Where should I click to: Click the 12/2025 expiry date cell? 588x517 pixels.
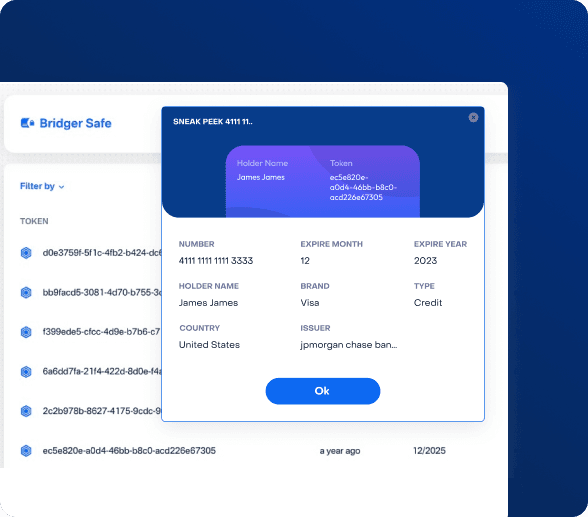click(429, 451)
